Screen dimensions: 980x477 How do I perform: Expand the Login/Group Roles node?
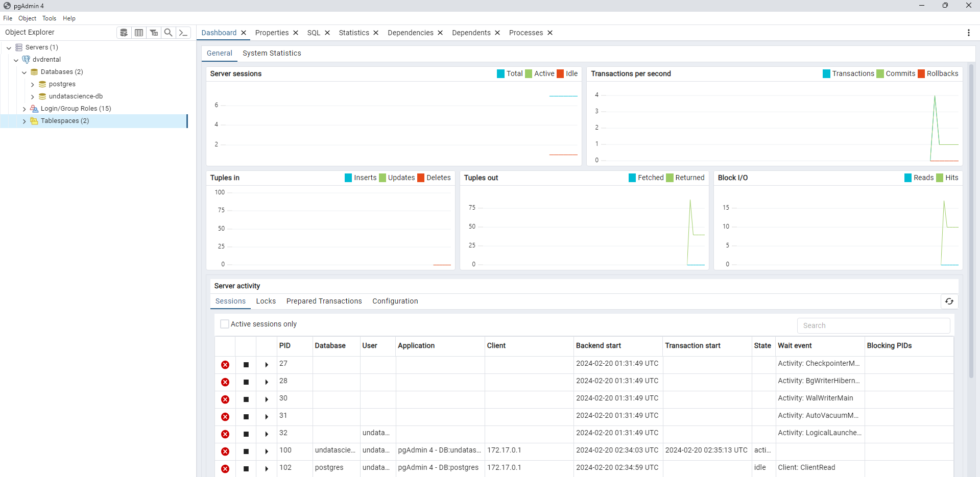pyautogui.click(x=24, y=109)
